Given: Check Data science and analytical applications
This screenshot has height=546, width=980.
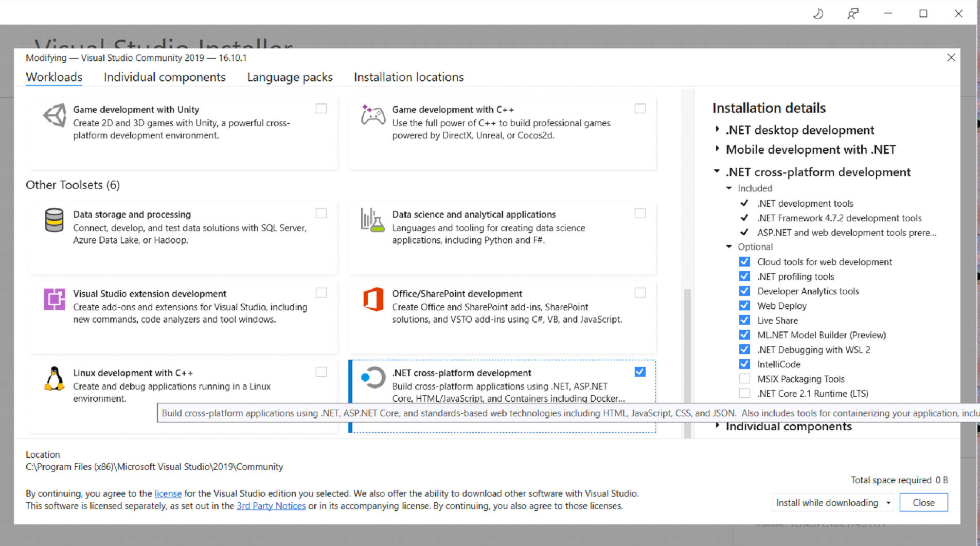Looking at the screenshot, I should tap(640, 214).
